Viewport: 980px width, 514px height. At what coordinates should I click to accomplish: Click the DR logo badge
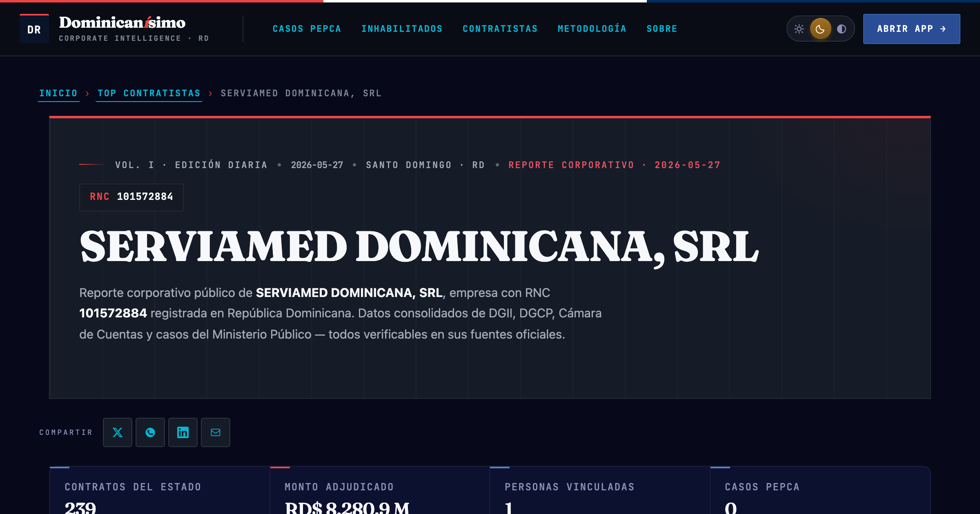tap(34, 29)
